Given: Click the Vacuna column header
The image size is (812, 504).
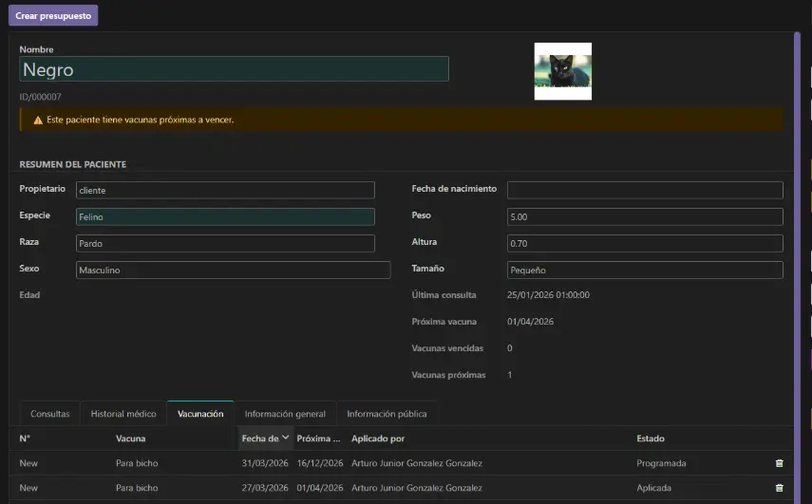Looking at the screenshot, I should tap(131, 439).
